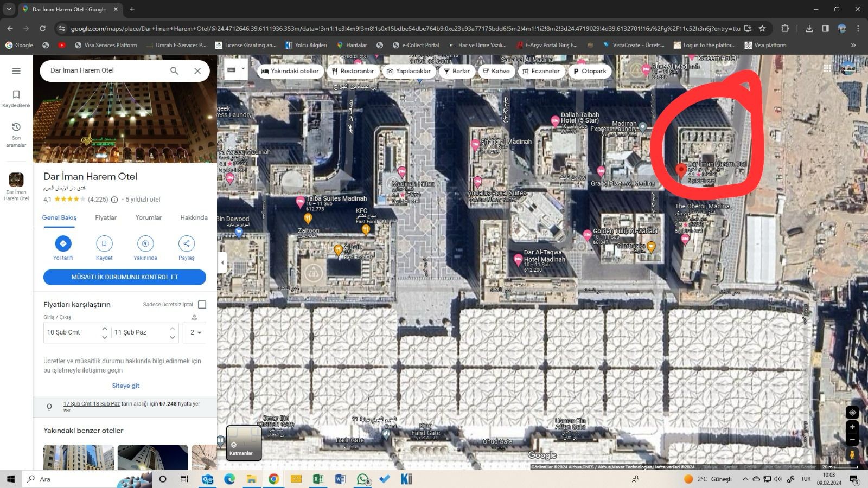The height and width of the screenshot is (488, 868).
Task: Reload the browser page
Action: [x=42, y=28]
